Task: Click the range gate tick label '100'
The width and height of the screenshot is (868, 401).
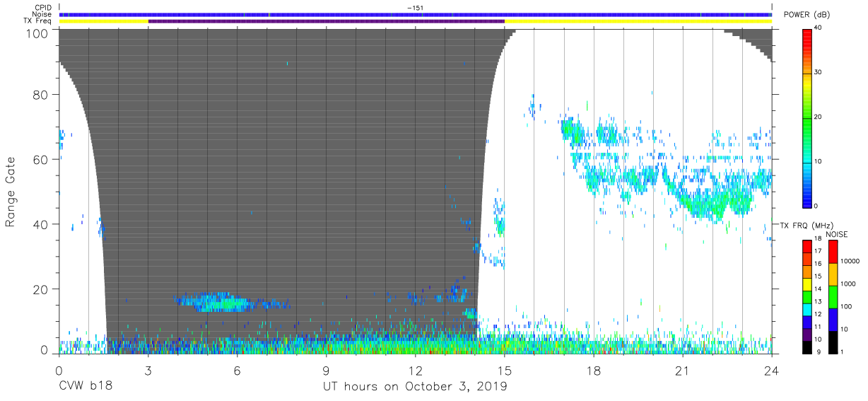Action: pyautogui.click(x=38, y=33)
